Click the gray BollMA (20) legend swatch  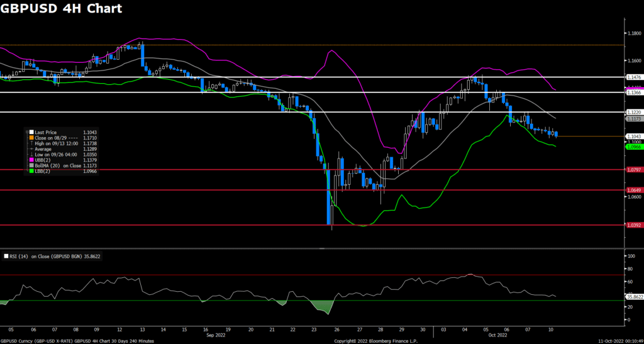pos(31,165)
